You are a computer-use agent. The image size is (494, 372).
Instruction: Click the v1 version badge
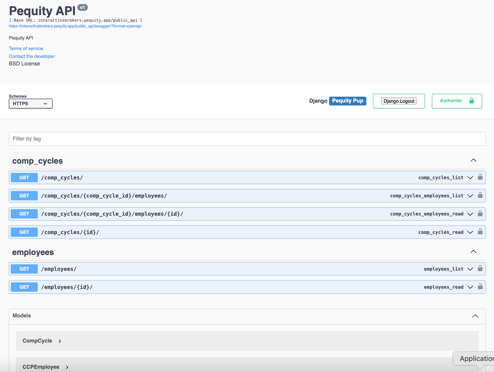[82, 7]
